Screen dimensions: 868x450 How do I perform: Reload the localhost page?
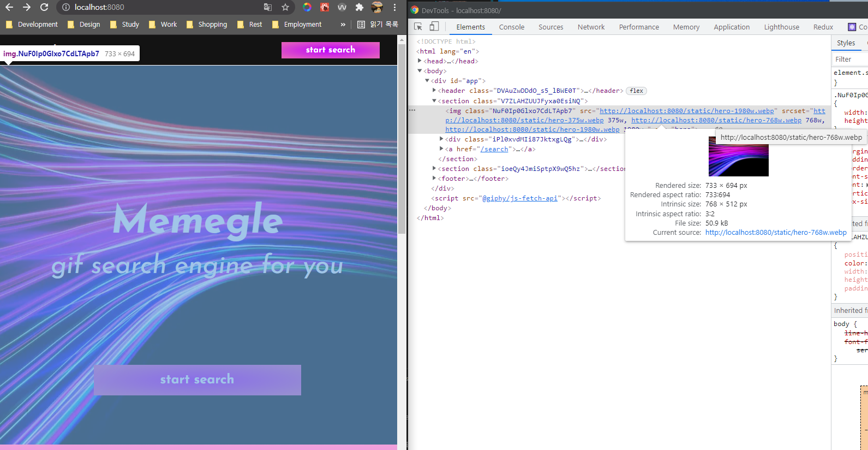click(44, 7)
